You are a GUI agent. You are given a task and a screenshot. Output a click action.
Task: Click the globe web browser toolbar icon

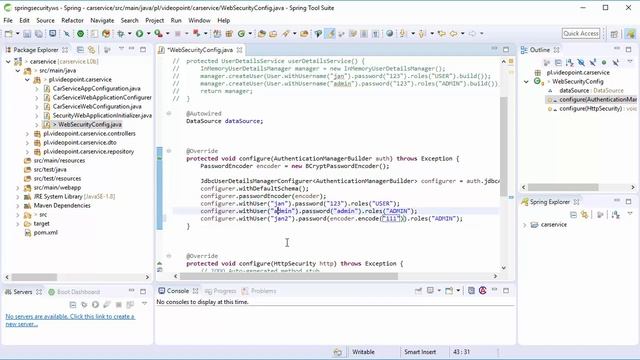pos(390,33)
